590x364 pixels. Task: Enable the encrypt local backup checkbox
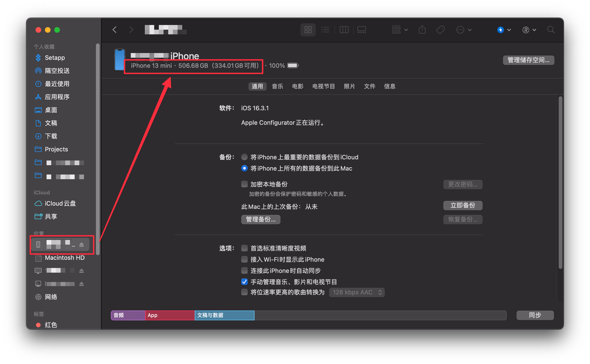pyautogui.click(x=244, y=184)
